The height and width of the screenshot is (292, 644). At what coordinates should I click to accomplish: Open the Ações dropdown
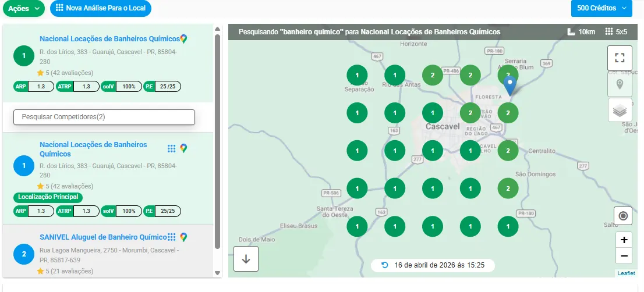click(x=24, y=8)
